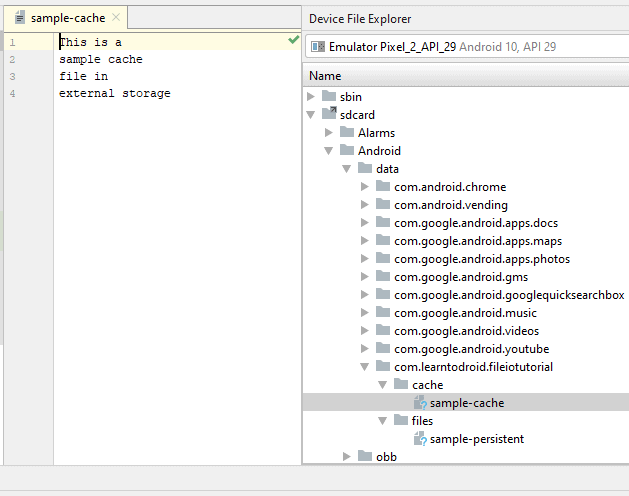
Task: Open the Emulator Pixel_2_API_29 device dropdown
Action: [465, 47]
